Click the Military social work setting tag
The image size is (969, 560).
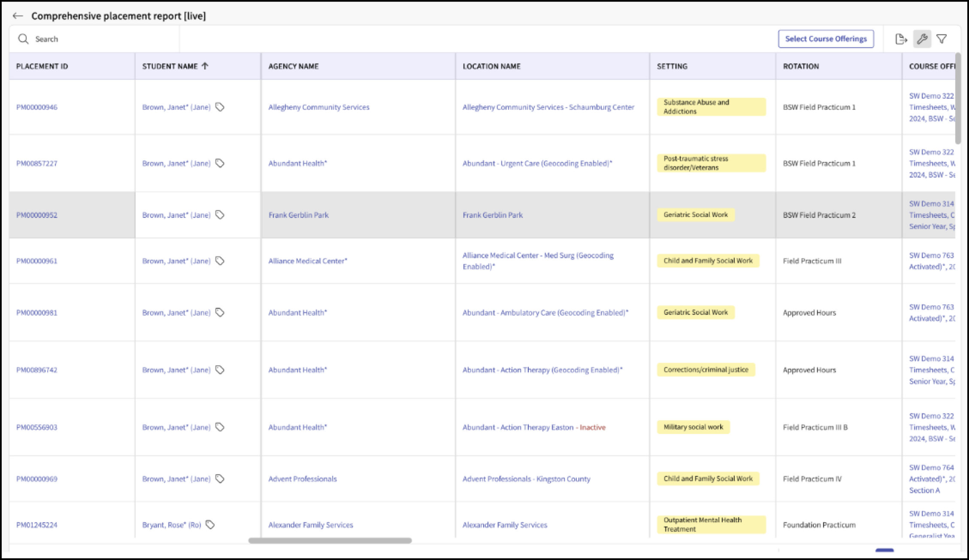coord(693,427)
